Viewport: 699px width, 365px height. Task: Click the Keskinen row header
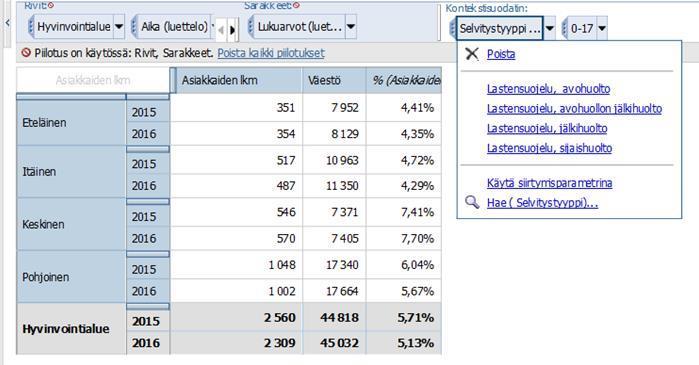pos(71,224)
